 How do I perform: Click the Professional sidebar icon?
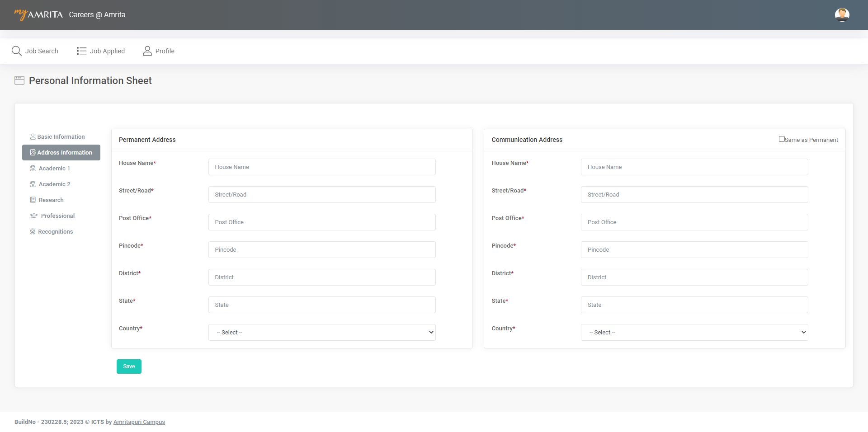click(x=34, y=216)
